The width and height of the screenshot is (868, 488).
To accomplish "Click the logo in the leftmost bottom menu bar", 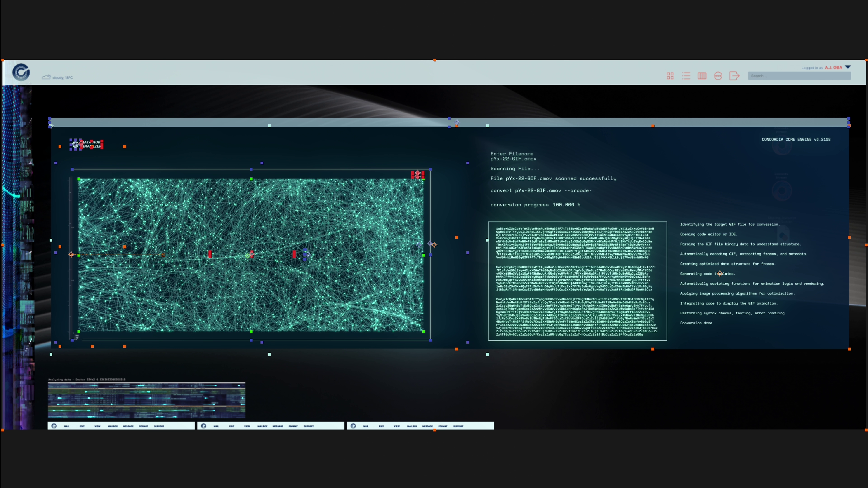I will pyautogui.click(x=54, y=426).
